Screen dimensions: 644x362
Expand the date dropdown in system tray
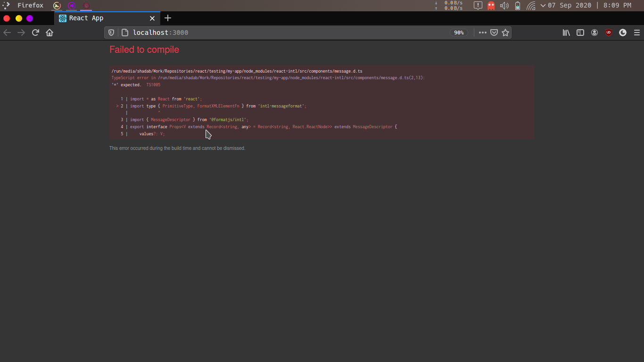[x=543, y=5]
